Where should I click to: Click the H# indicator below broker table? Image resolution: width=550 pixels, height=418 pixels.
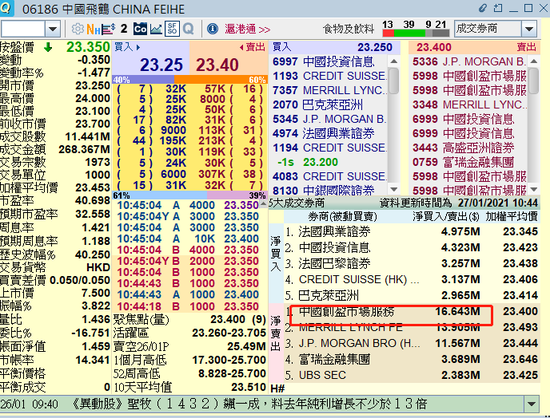click(x=277, y=388)
